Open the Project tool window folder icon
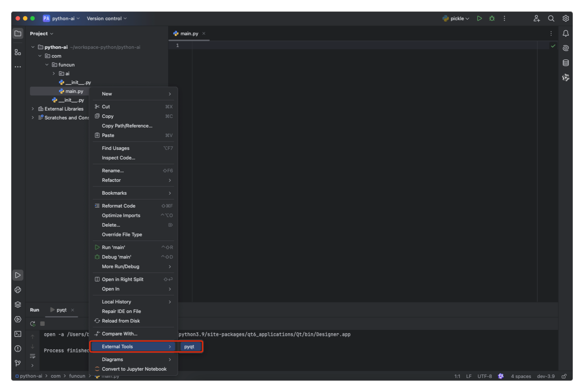This screenshot has height=392, width=584. 18,33
